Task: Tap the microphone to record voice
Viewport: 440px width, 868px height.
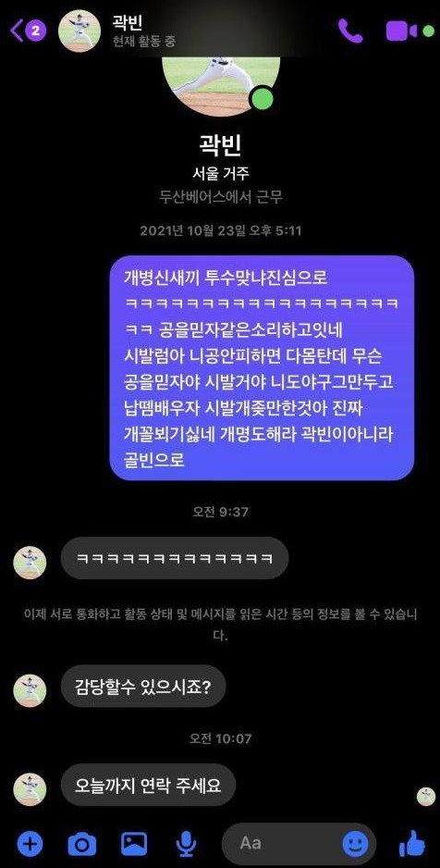Action: tap(187, 844)
